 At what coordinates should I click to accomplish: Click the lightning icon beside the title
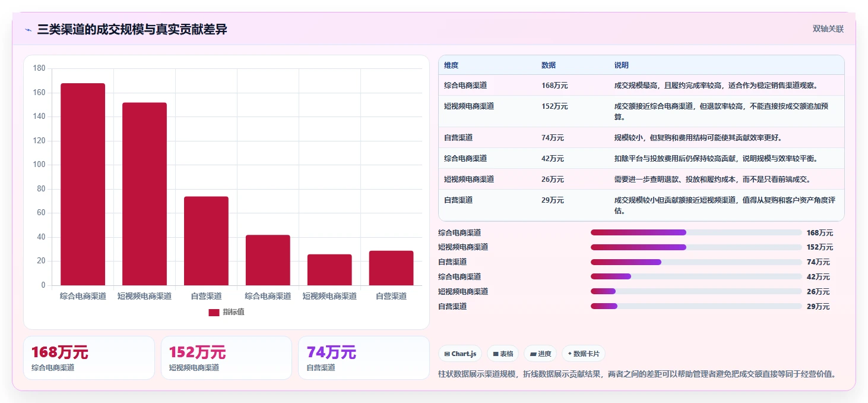[28, 29]
